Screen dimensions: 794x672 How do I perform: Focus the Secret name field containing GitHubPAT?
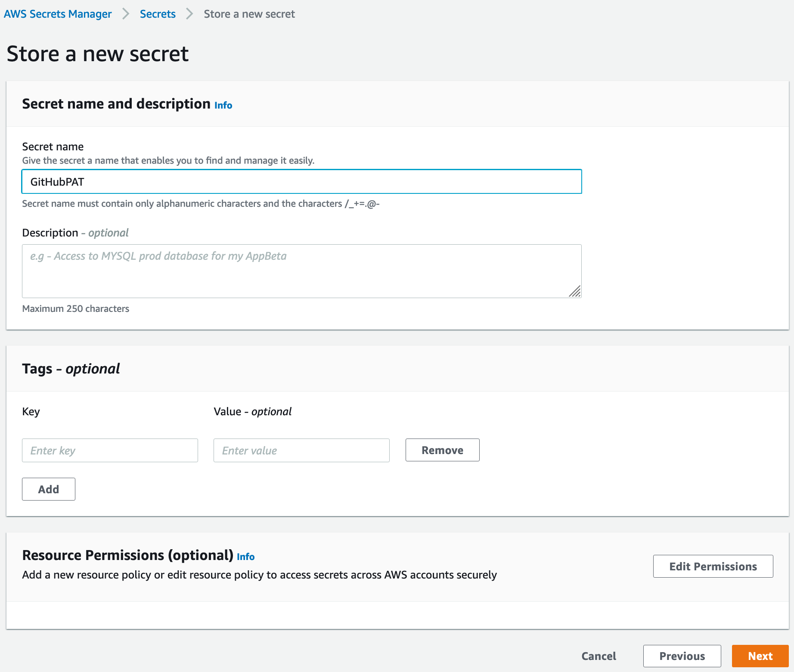point(301,182)
